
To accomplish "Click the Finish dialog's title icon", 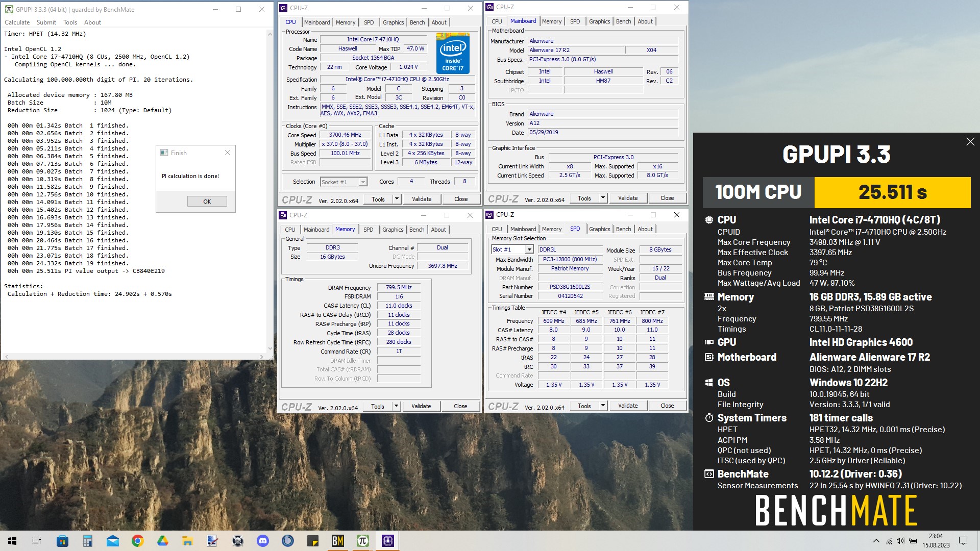I will tap(164, 153).
